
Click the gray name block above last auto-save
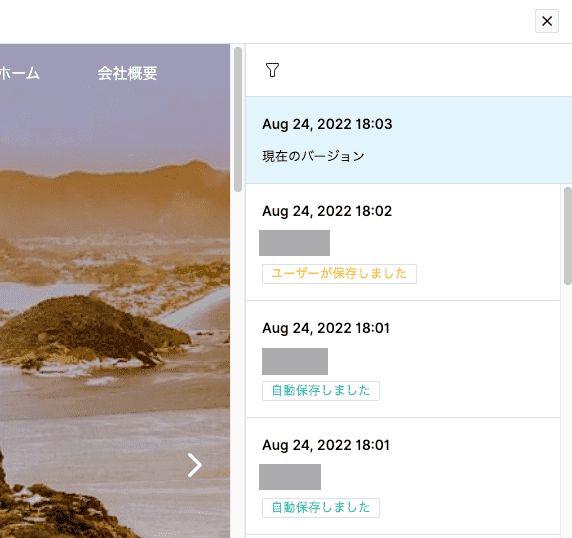point(290,477)
